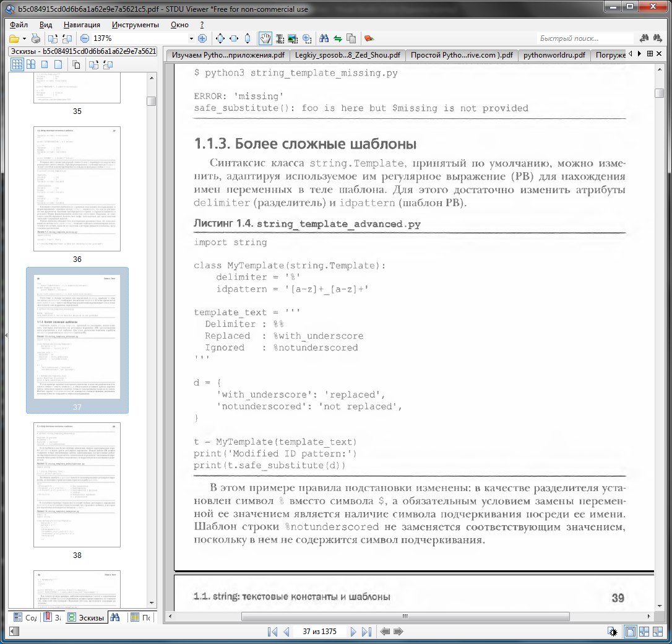This screenshot has width=672, height=644.
Task: Close the current document tab
Action: (x=659, y=54)
